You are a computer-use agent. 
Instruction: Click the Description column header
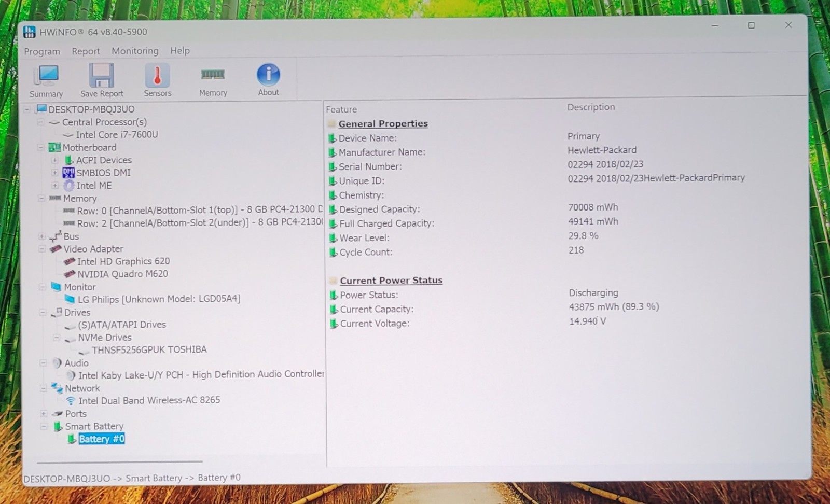point(591,107)
